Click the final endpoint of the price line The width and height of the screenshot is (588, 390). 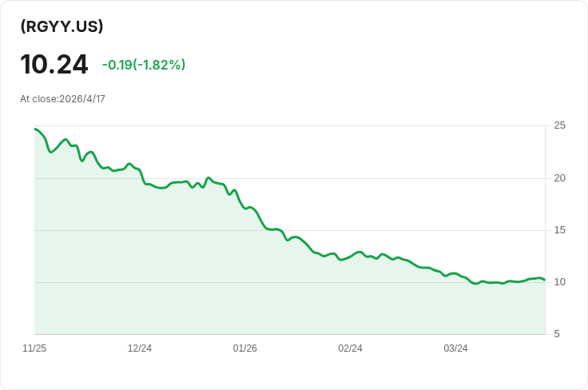545,280
